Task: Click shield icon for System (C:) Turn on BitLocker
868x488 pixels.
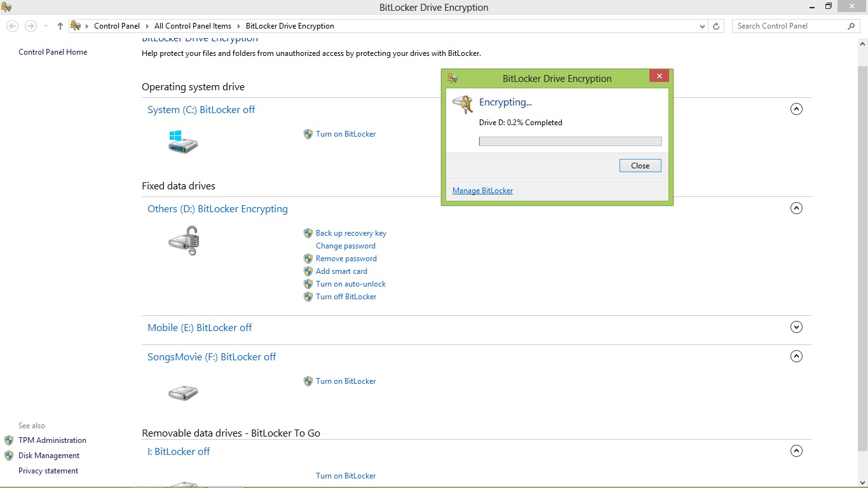Action: tap(308, 134)
